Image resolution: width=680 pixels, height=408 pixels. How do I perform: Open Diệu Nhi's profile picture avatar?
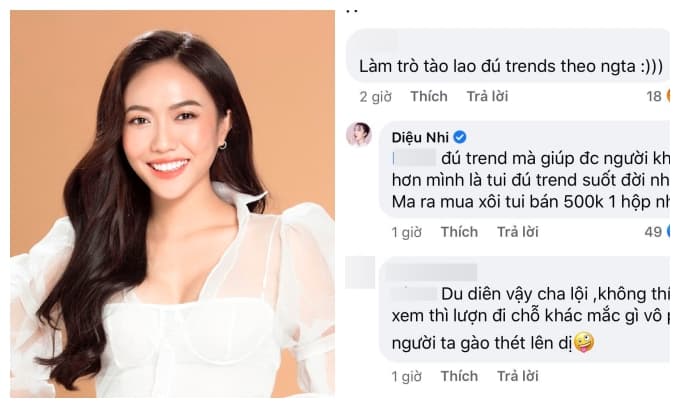[359, 135]
